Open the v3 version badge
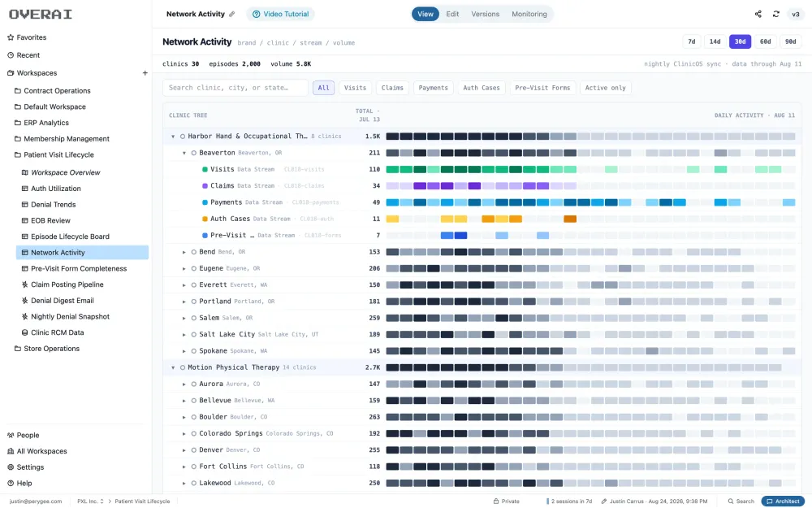 [796, 14]
